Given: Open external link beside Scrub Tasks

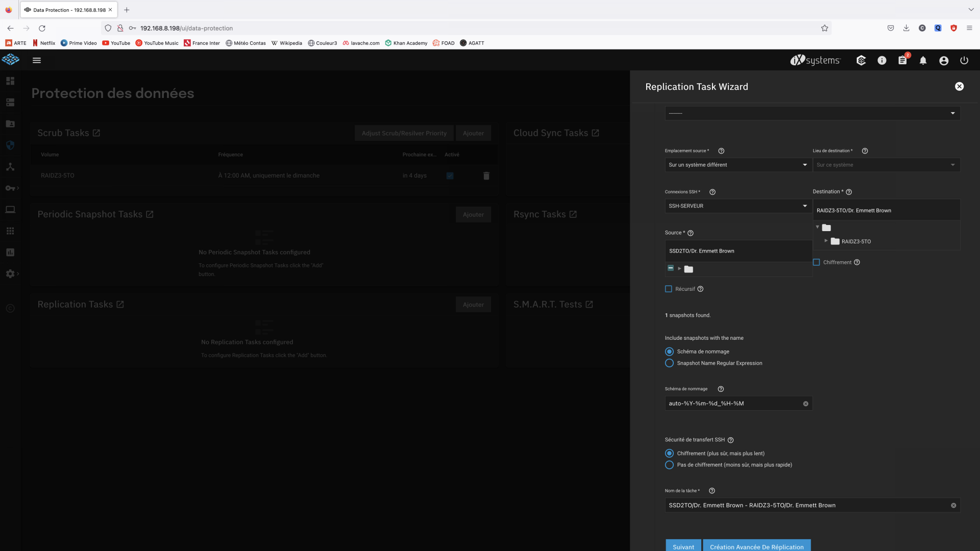Looking at the screenshot, I should [96, 133].
